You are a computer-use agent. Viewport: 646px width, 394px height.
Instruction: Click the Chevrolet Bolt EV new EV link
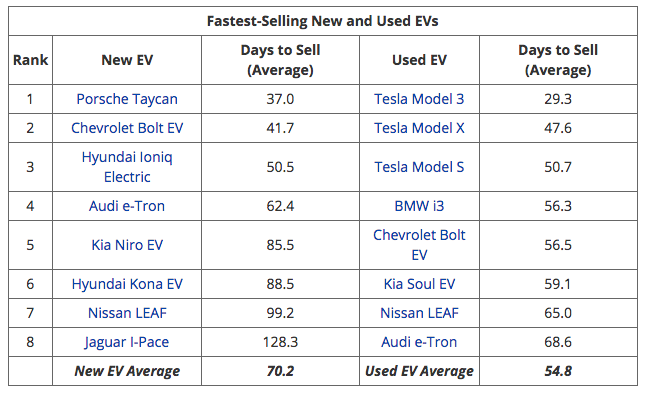127,128
